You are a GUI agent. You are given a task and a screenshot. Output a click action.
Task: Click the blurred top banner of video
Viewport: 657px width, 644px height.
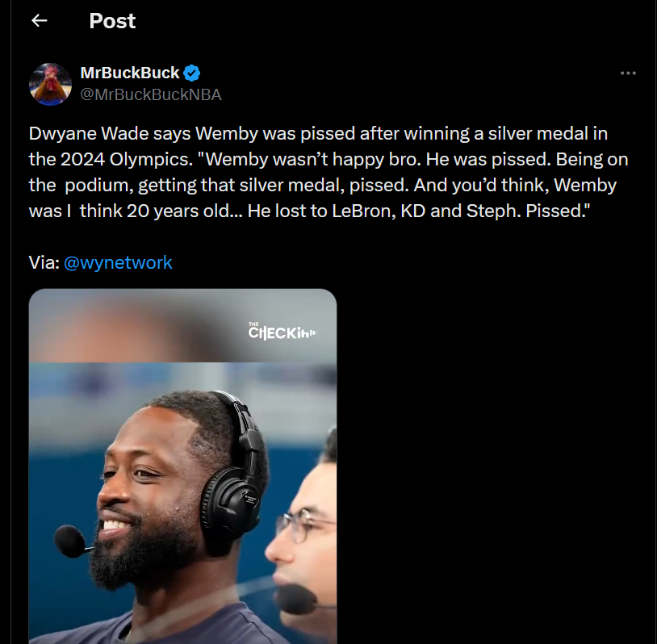point(182,325)
